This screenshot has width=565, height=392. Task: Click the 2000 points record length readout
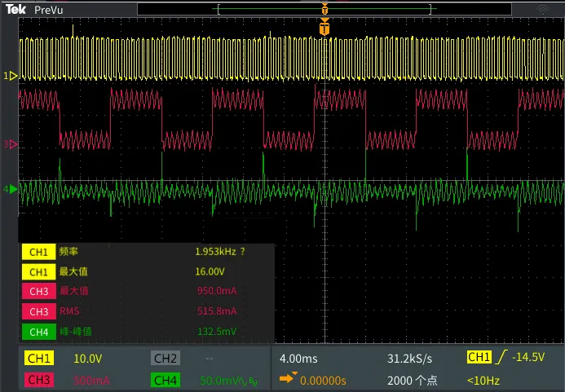click(x=413, y=381)
